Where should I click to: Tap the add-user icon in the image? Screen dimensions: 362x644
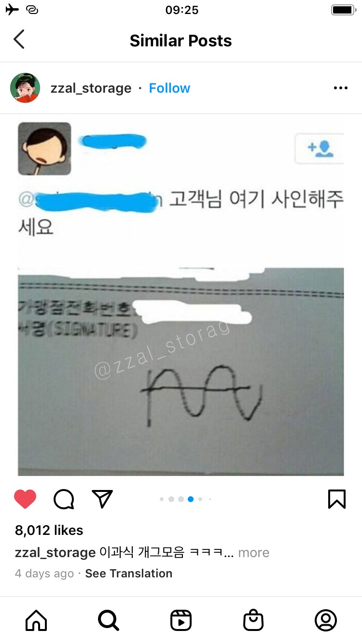tap(320, 149)
